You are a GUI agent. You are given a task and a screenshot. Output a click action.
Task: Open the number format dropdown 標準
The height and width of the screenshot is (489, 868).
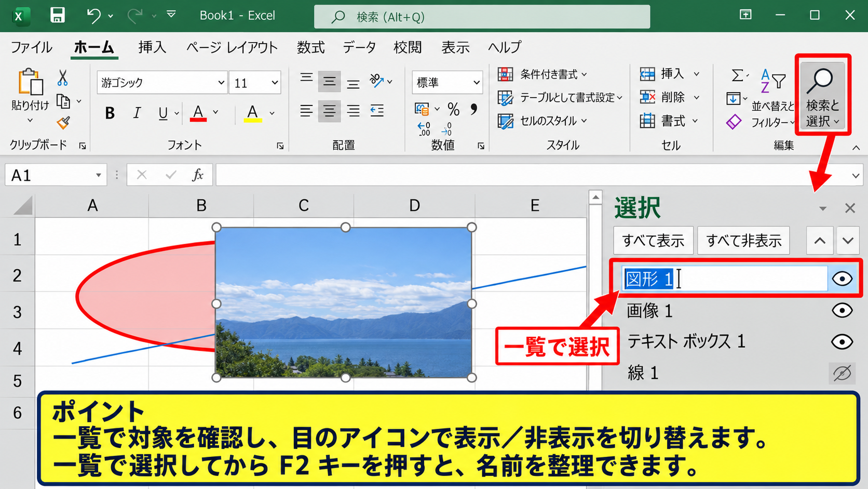point(477,83)
